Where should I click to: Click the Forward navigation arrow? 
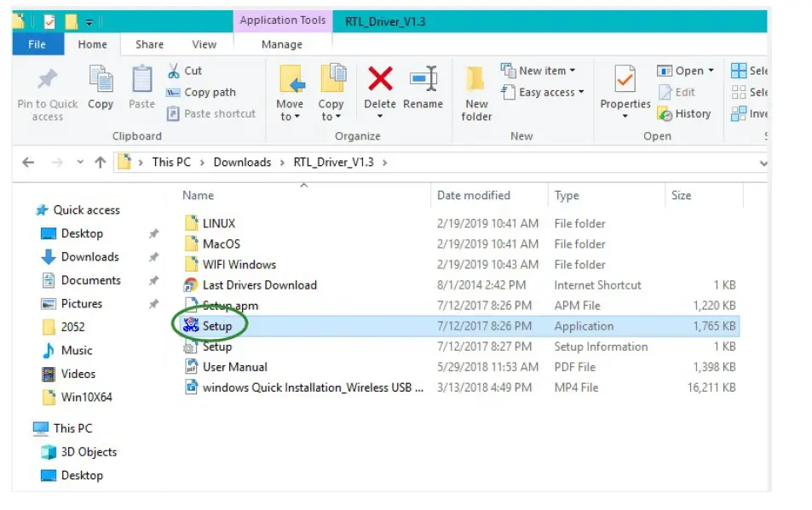coord(56,163)
